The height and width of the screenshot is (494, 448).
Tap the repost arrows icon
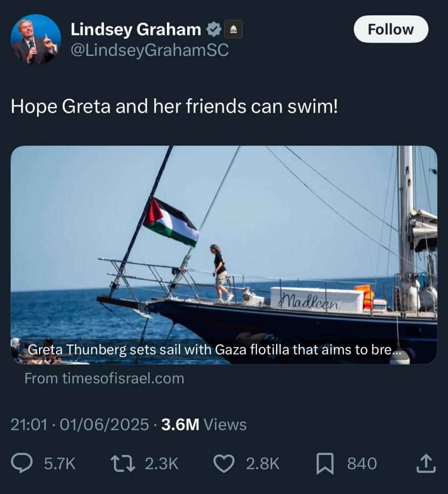[123, 463]
